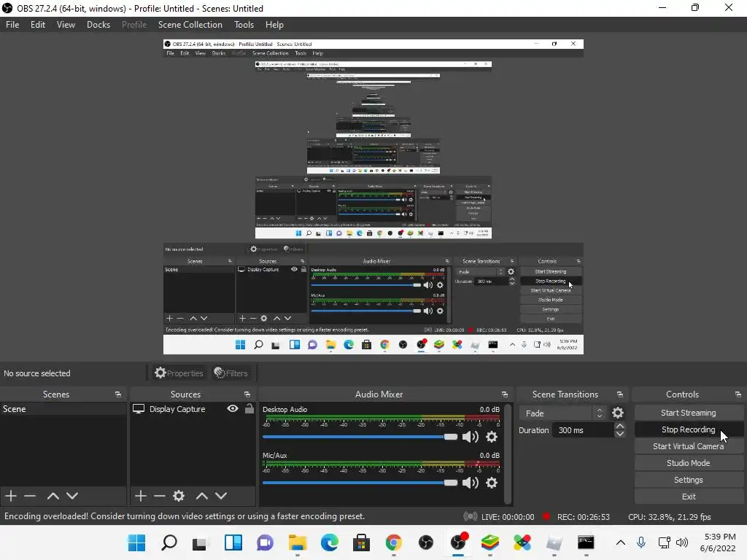The height and width of the screenshot is (560, 747).
Task: Pop out the Controls dock
Action: pos(738,394)
